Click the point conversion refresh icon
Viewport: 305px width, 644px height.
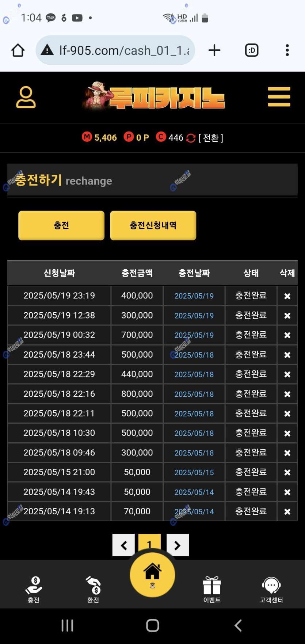pyautogui.click(x=191, y=138)
